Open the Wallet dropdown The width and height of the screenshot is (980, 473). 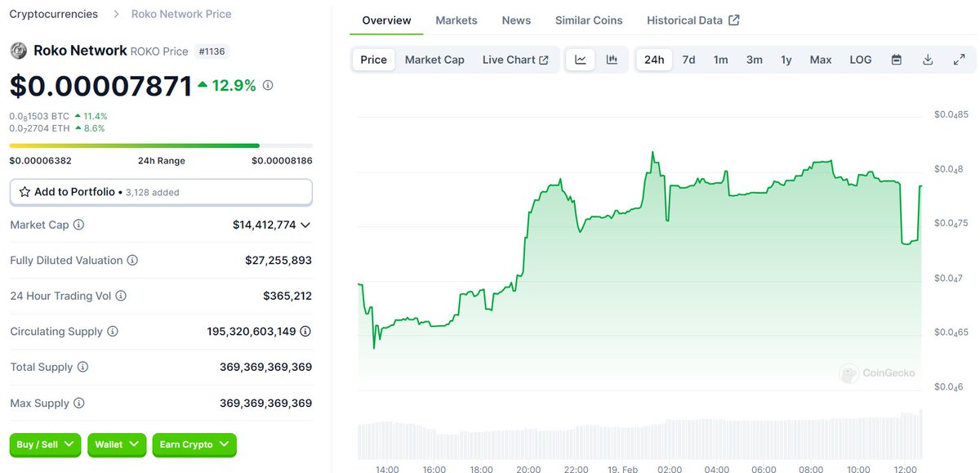pyautogui.click(x=117, y=444)
